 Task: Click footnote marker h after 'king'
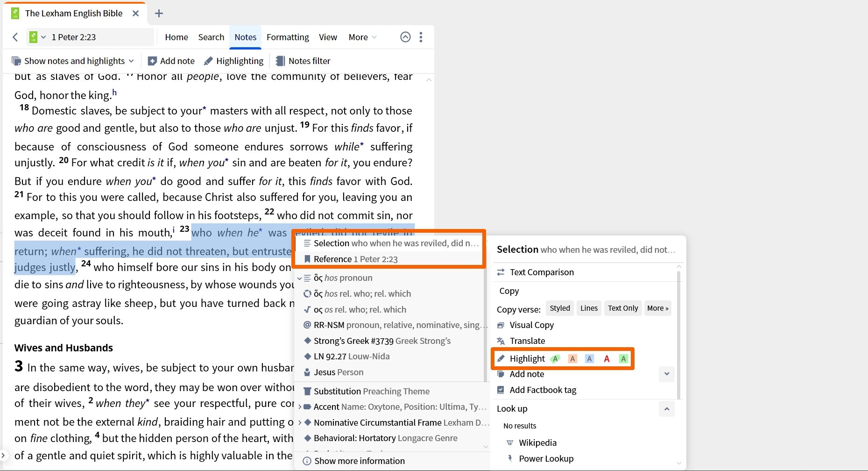coord(114,93)
